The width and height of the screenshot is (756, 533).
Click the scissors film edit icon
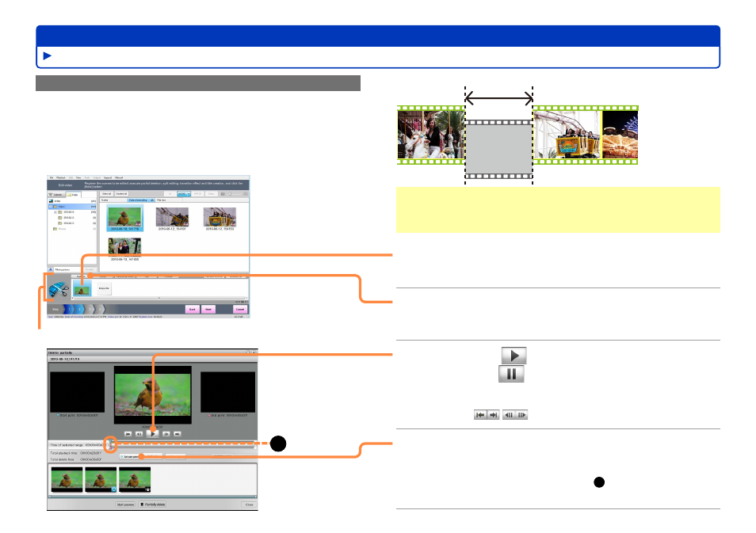[x=59, y=289]
